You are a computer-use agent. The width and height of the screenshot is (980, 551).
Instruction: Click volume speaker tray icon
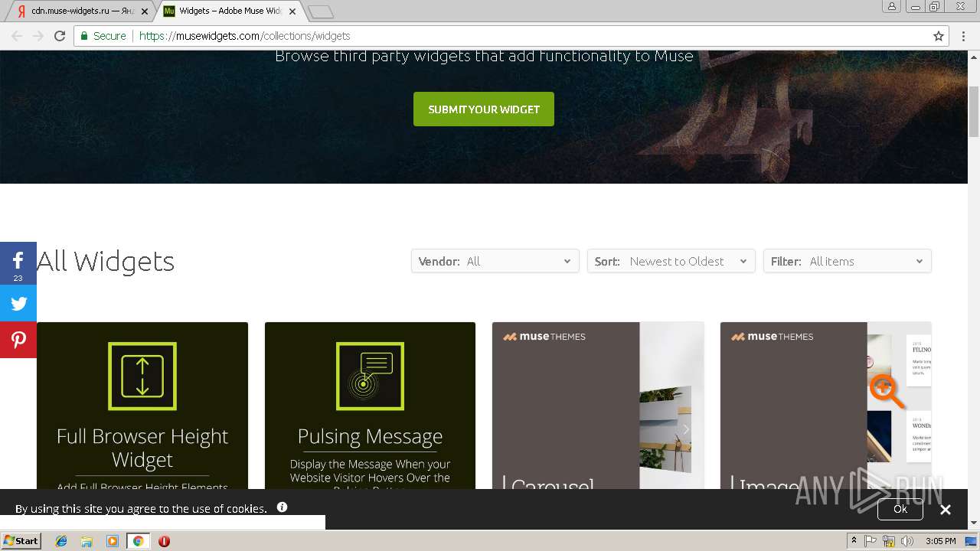(907, 541)
